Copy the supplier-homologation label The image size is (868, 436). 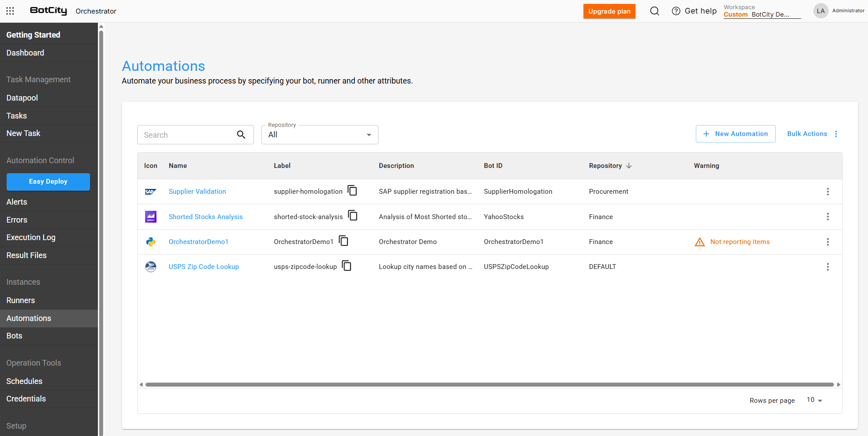click(352, 191)
